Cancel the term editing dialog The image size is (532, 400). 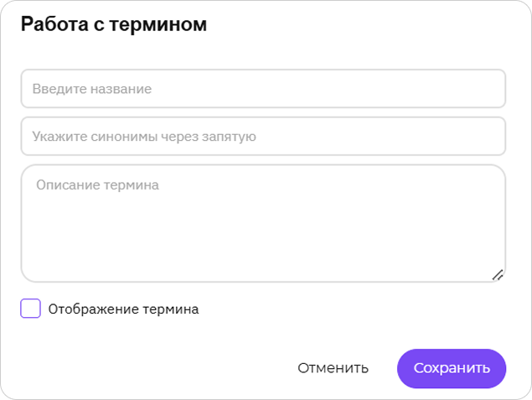333,368
